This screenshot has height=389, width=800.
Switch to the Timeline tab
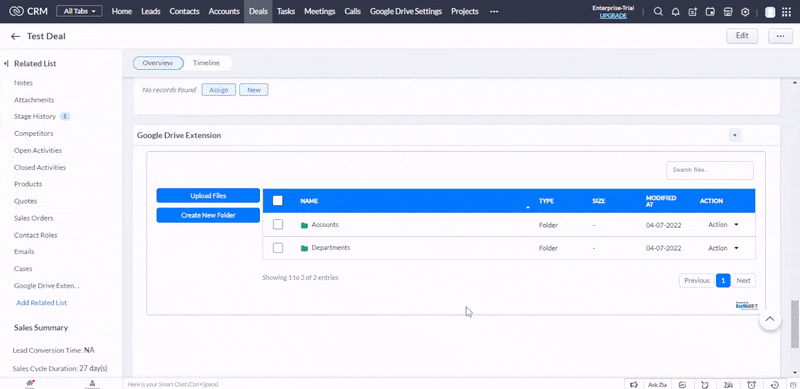pyautogui.click(x=206, y=63)
